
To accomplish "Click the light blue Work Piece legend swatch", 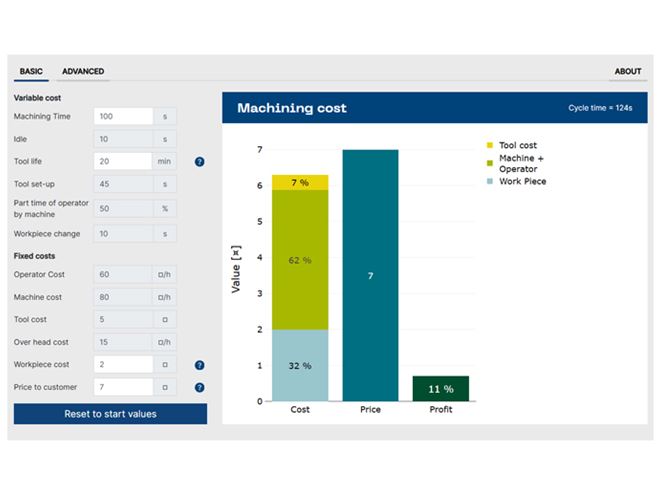I will tap(490, 182).
